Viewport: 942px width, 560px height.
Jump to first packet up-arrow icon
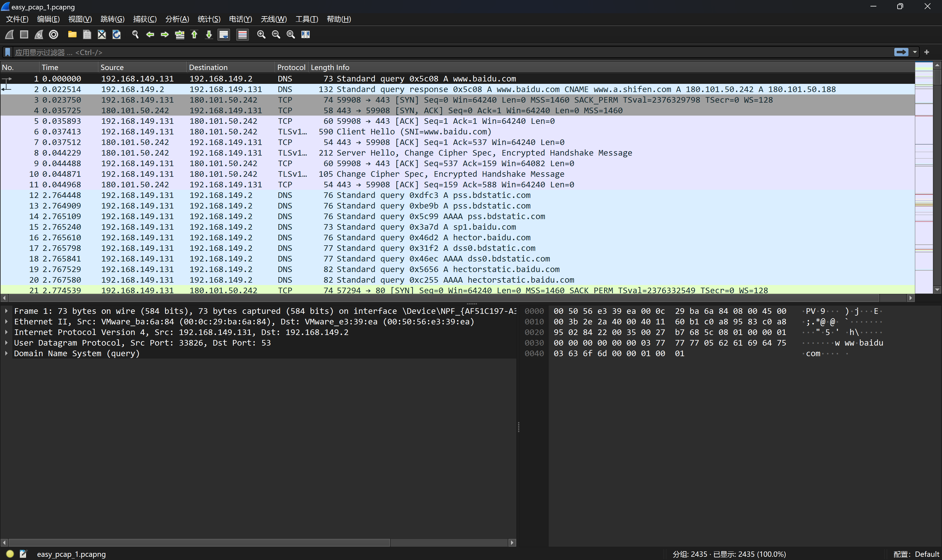point(194,35)
